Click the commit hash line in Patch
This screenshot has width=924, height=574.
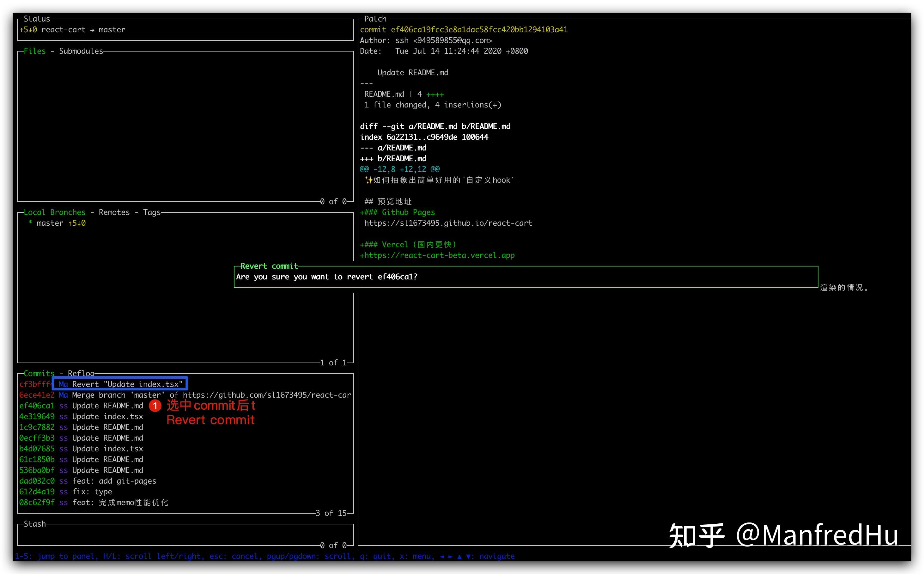click(463, 30)
